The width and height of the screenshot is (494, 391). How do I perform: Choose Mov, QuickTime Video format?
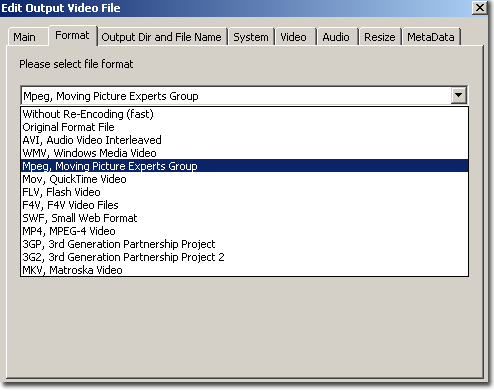(x=245, y=179)
